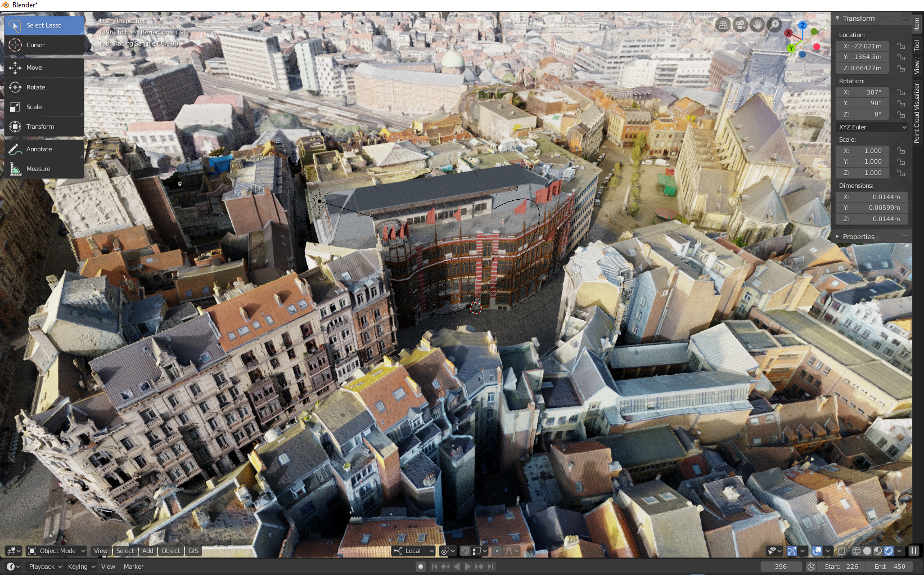
Task: Switch to wireframe viewport shading
Action: coord(857,551)
